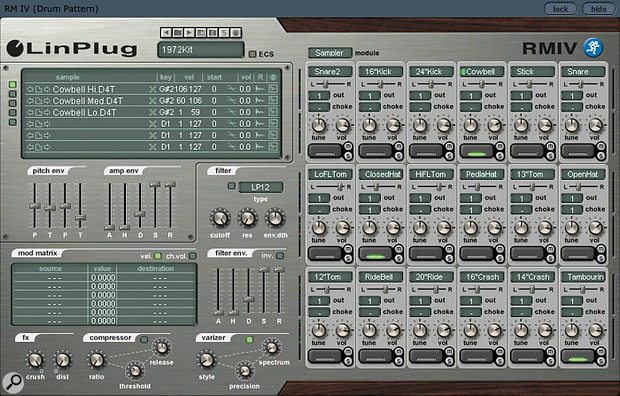
Task: Enable the compressor toggle
Action: 144,339
